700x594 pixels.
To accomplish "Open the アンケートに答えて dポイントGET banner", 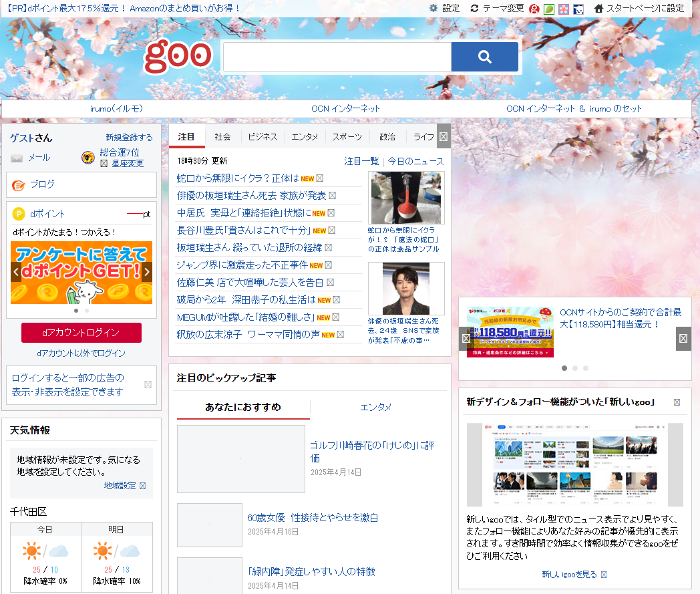I will (x=81, y=273).
